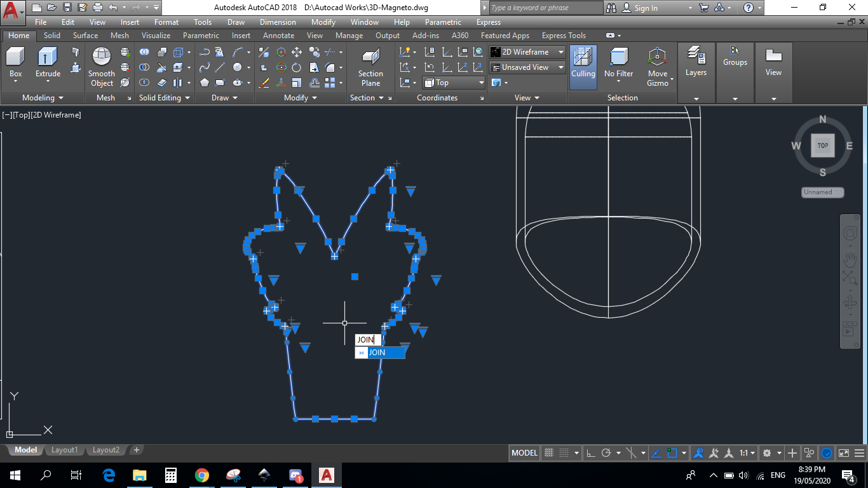Viewport: 868px width, 488px height.
Task: Click the Undo arrow in quick access toolbar
Action: pos(113,8)
